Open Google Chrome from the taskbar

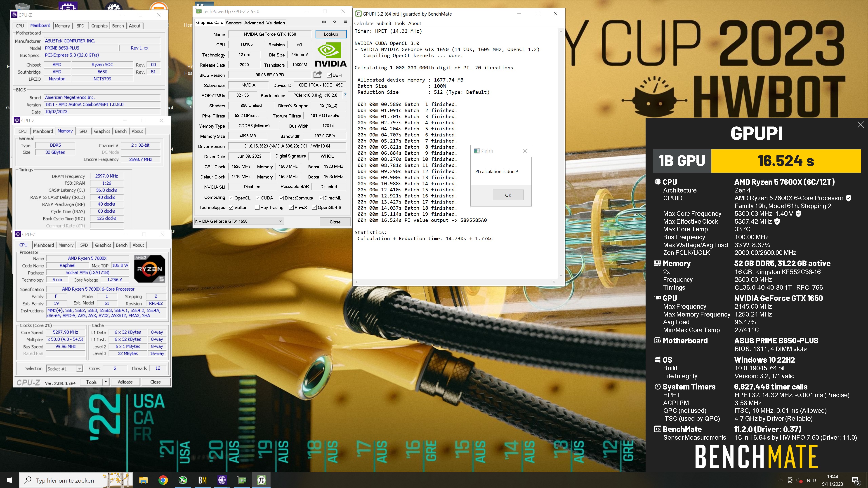pyautogui.click(x=163, y=480)
